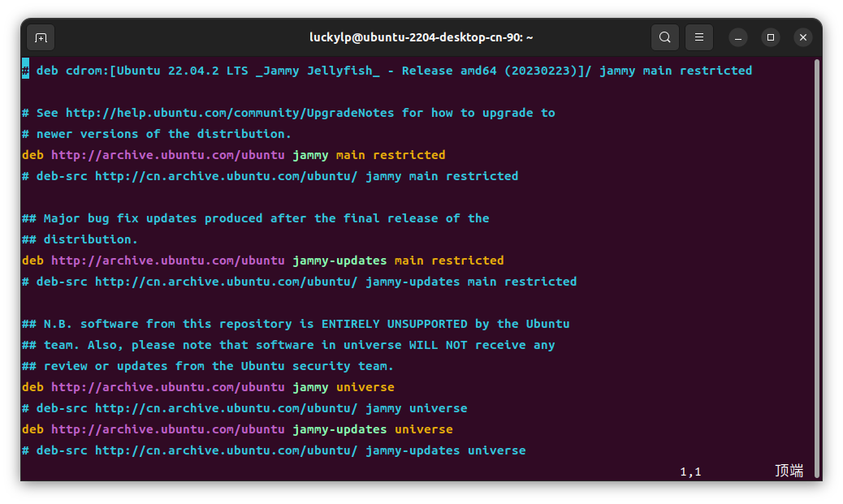The image size is (843, 504).
Task: Click window title luckylp@ubuntu-2204-desktop-cn-90
Action: pyautogui.click(x=421, y=37)
